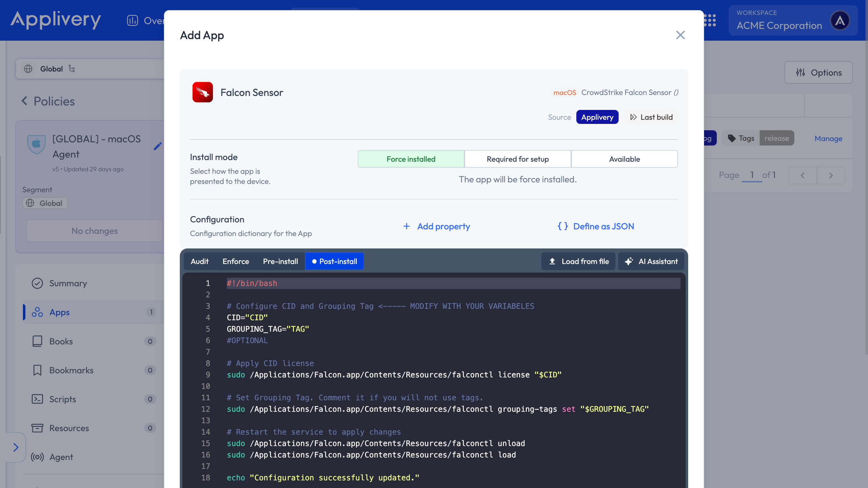Click the pencil edit icon beside policy name

pyautogui.click(x=157, y=146)
